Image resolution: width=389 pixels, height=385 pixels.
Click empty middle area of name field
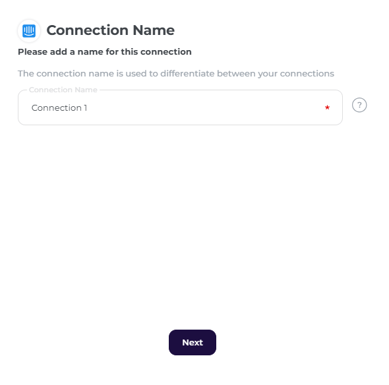point(200,108)
